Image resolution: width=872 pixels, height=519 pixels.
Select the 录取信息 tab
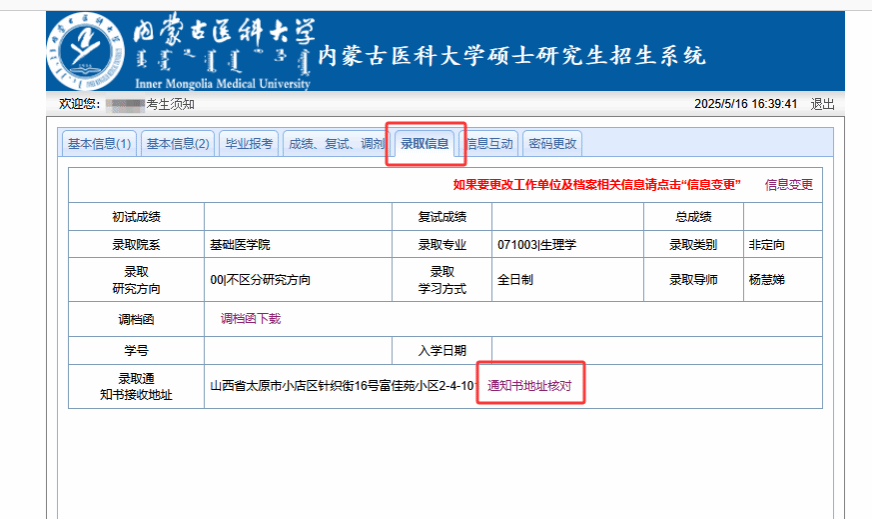click(x=425, y=144)
